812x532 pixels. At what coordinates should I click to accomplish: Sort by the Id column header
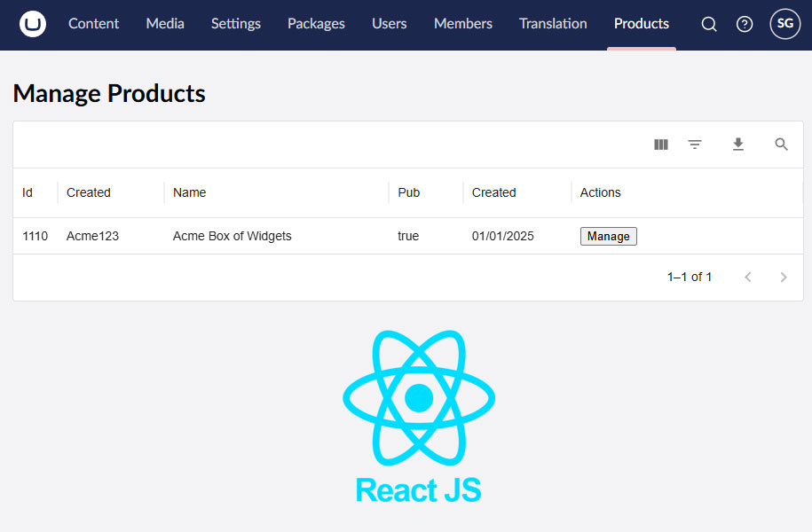[28, 192]
